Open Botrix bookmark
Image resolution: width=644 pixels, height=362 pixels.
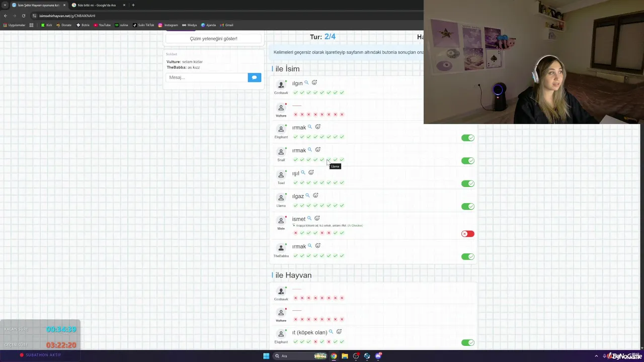pos(83,25)
